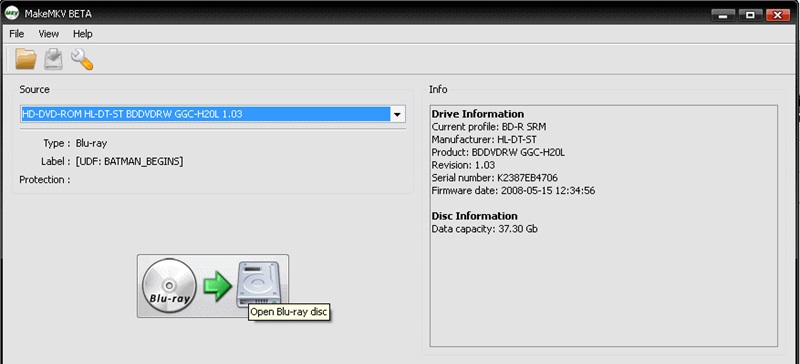Viewport: 800px width, 364px height.
Task: Click Data capacity: 37.30 Gb line
Action: click(x=484, y=229)
